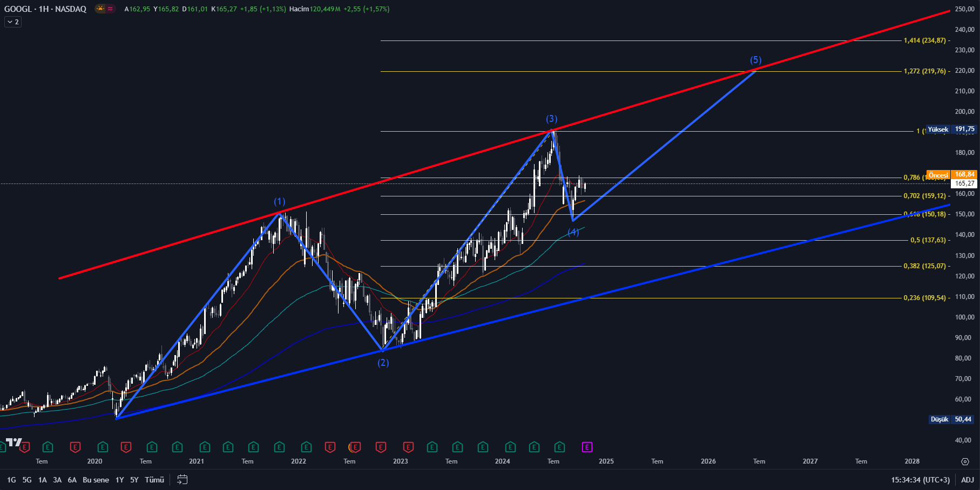Open go-to-date calendar icon
The height and width of the screenshot is (490, 980).
click(183, 479)
